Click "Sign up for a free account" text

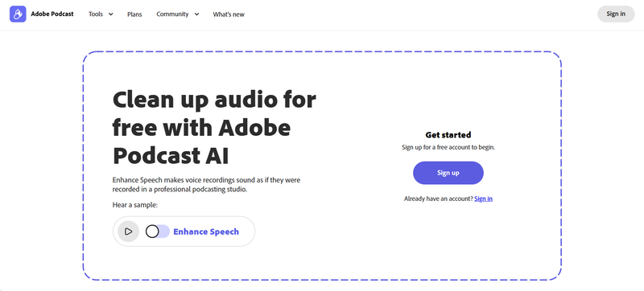[448, 148]
